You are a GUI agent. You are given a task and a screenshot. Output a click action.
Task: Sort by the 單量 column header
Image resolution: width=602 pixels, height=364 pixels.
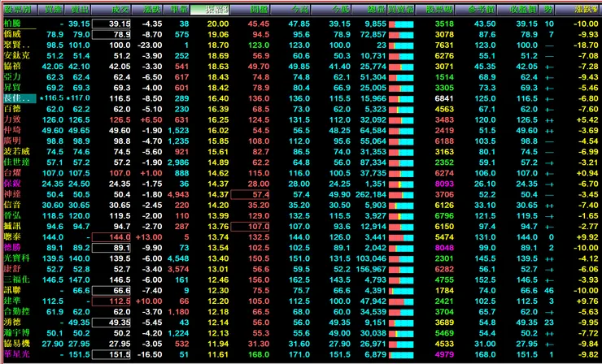click(177, 10)
